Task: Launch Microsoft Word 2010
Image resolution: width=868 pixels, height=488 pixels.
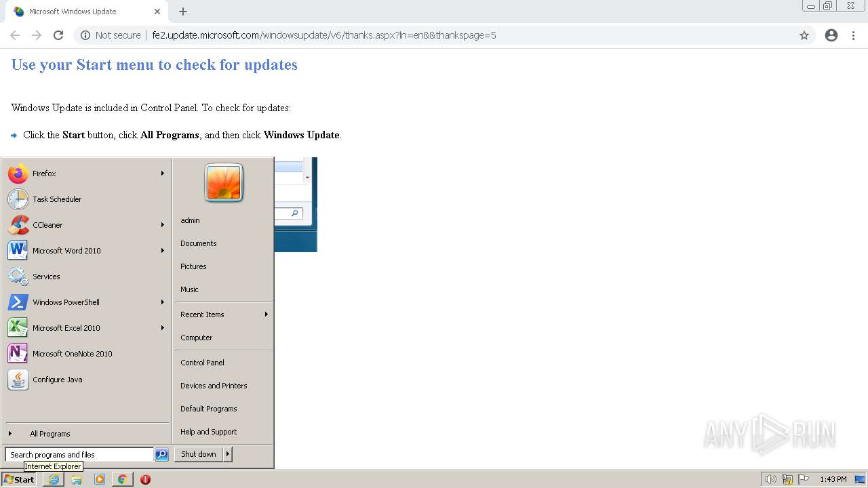Action: (86, 251)
